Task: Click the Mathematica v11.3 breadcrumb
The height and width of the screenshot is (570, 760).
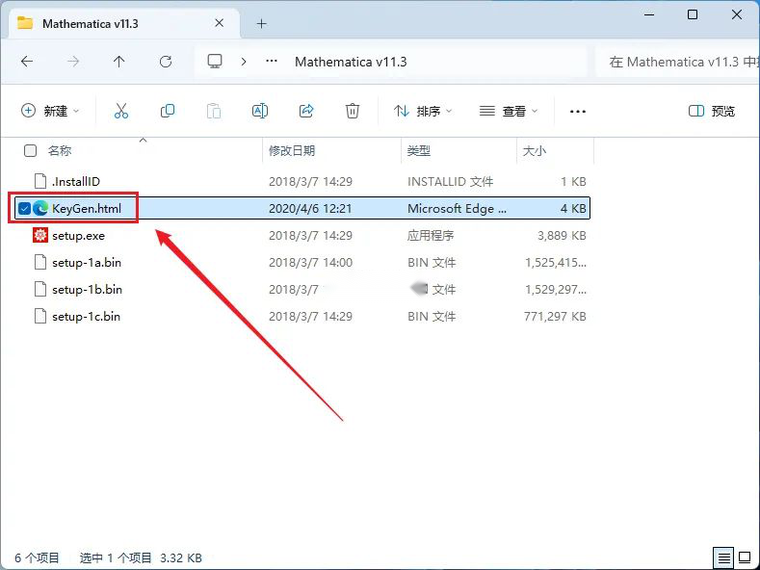Action: (x=350, y=62)
